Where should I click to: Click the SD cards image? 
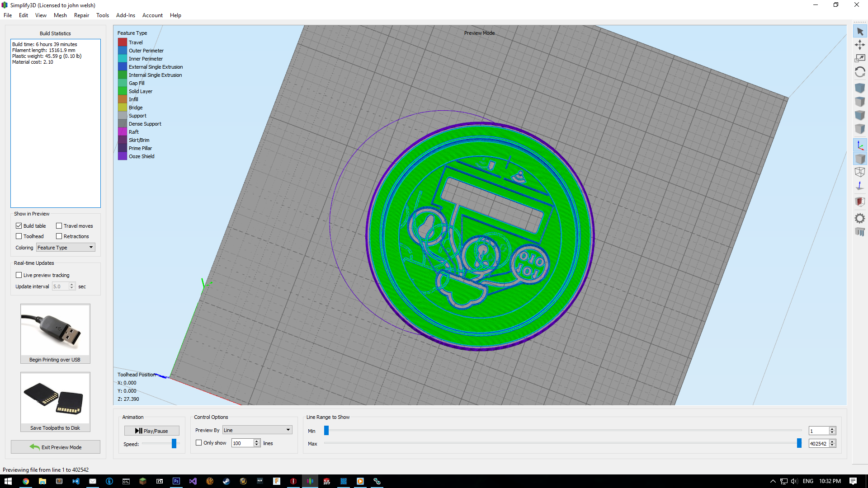(55, 398)
